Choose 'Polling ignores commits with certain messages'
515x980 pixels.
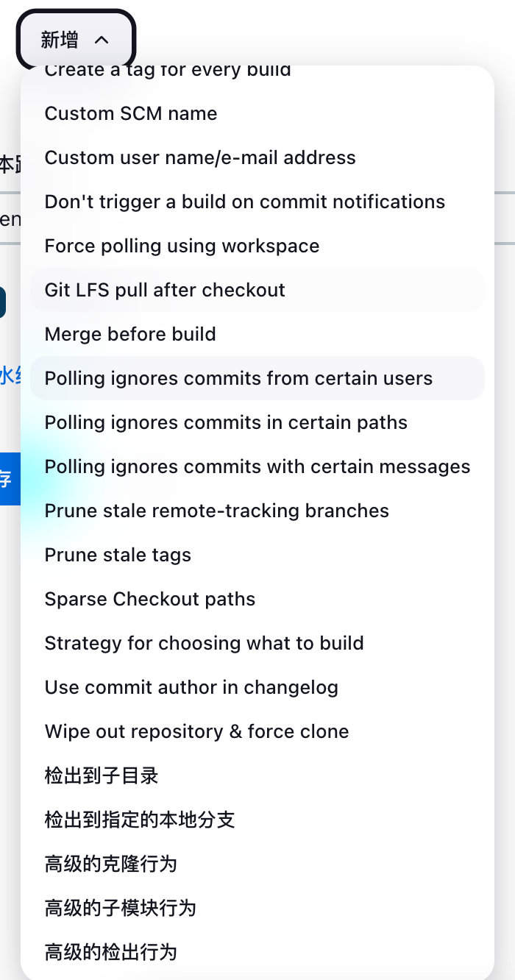pyautogui.click(x=257, y=466)
